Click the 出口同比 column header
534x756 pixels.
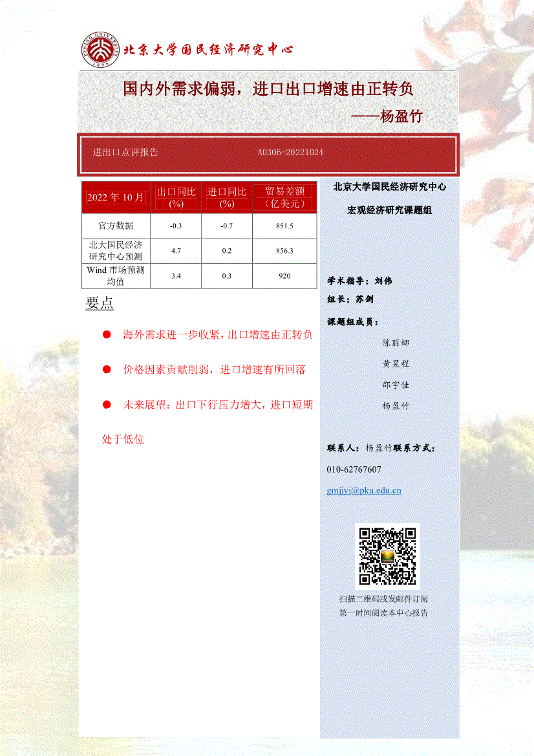(x=176, y=197)
